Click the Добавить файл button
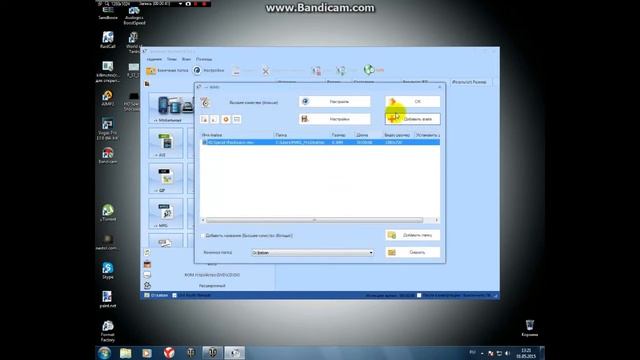 413,119
